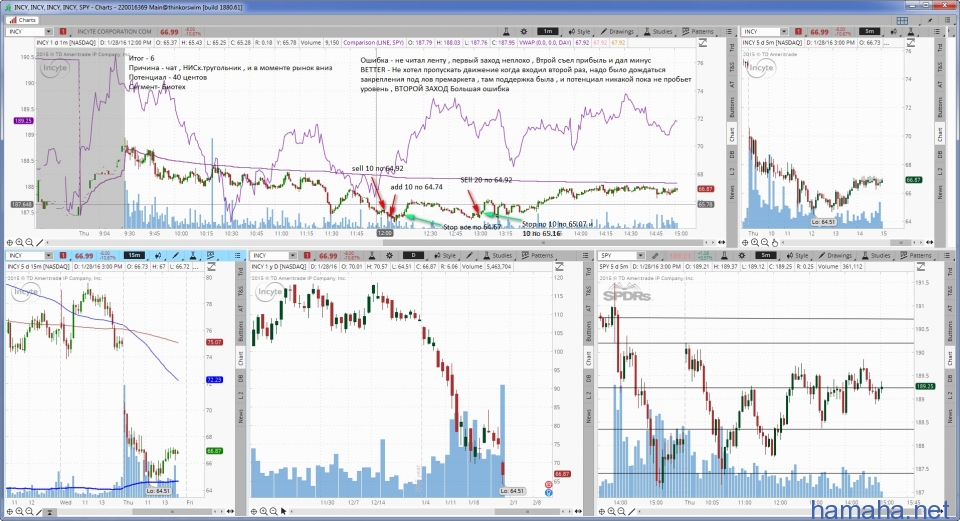
Task: Open the 15m timeframe selector
Action: pyautogui.click(x=134, y=255)
